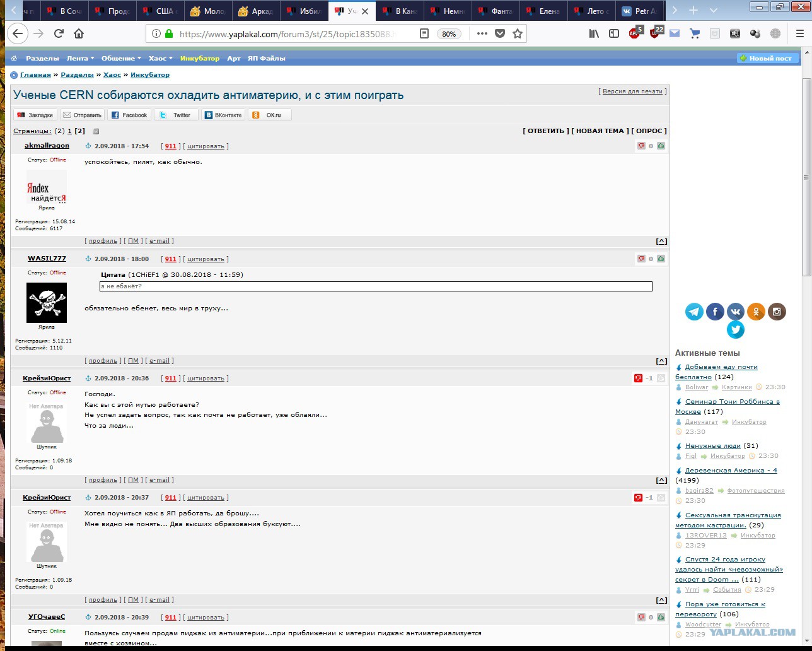Bookmark this page with the star icon
This screenshot has height=651, width=812.
tap(518, 33)
